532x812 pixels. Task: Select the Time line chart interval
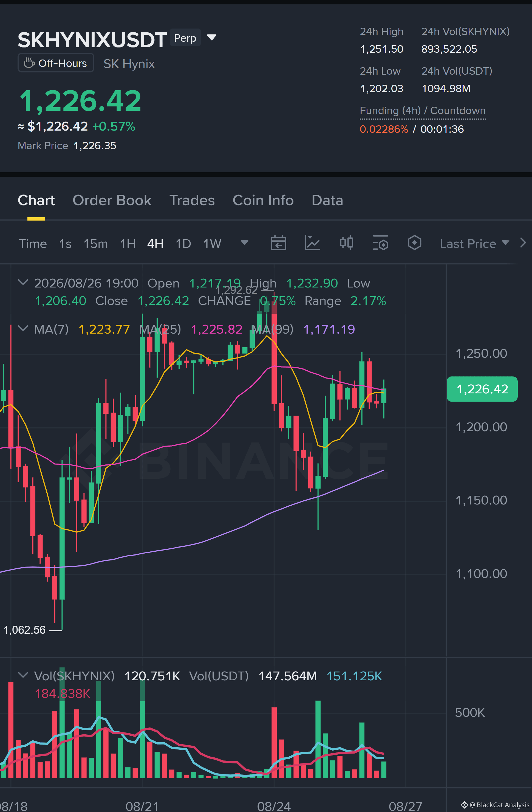click(33, 244)
